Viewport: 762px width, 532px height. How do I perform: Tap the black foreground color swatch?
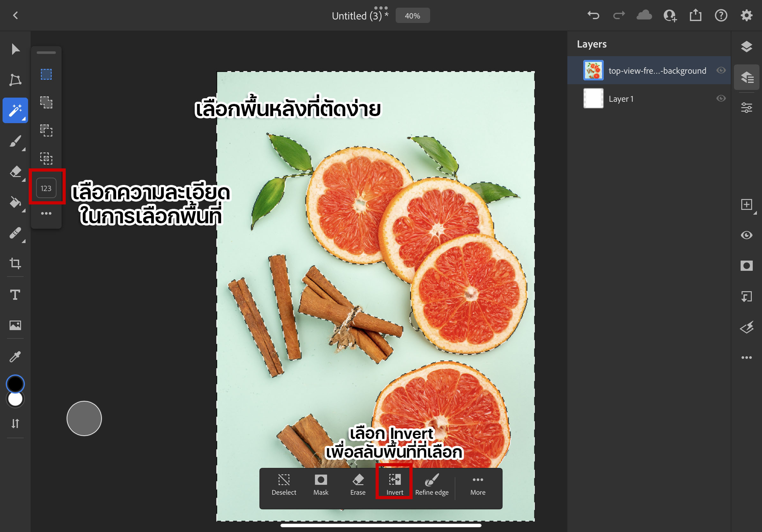(15, 384)
